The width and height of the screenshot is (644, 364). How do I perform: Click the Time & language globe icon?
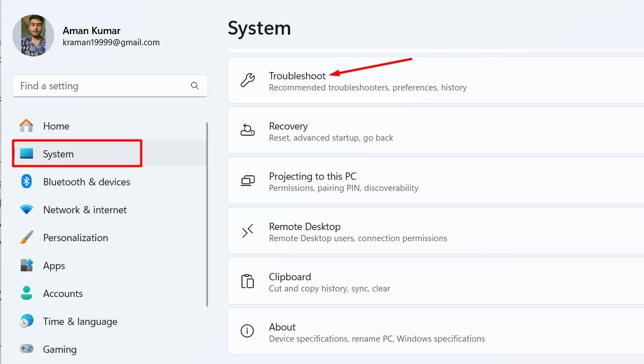[x=26, y=321]
